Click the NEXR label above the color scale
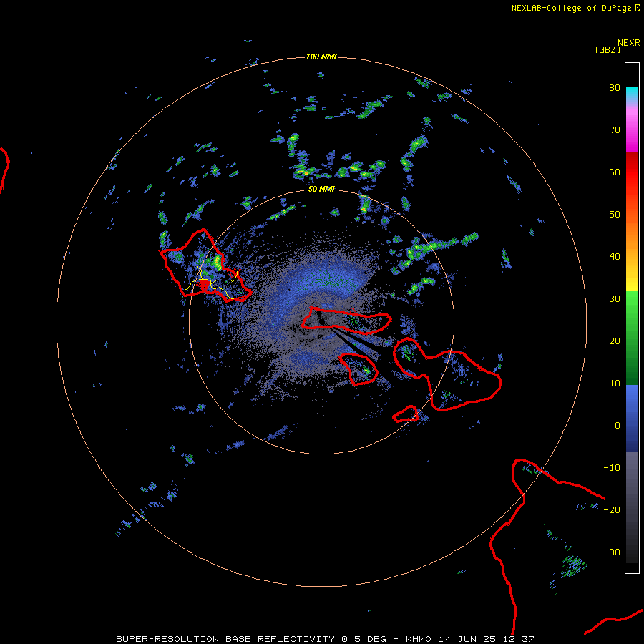Viewport: 644px width, 644px height. pos(629,43)
